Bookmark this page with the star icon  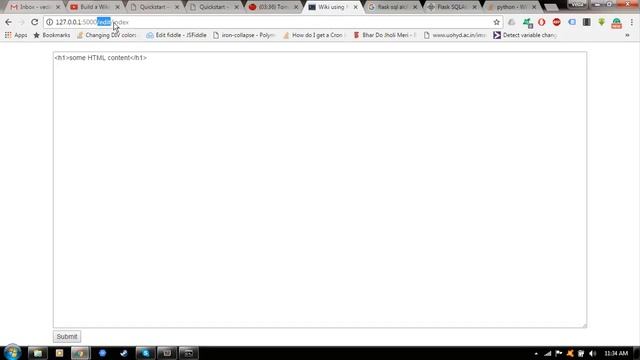(496, 22)
